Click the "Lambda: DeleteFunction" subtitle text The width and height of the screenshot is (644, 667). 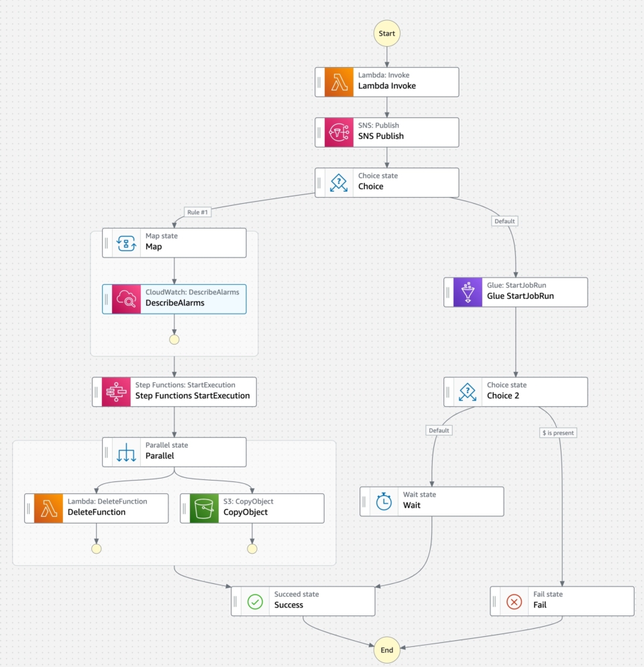pos(107,501)
